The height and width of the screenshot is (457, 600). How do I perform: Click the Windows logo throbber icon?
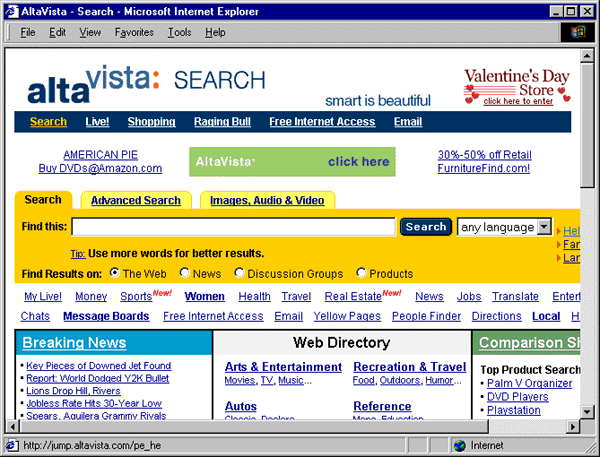coord(579,32)
